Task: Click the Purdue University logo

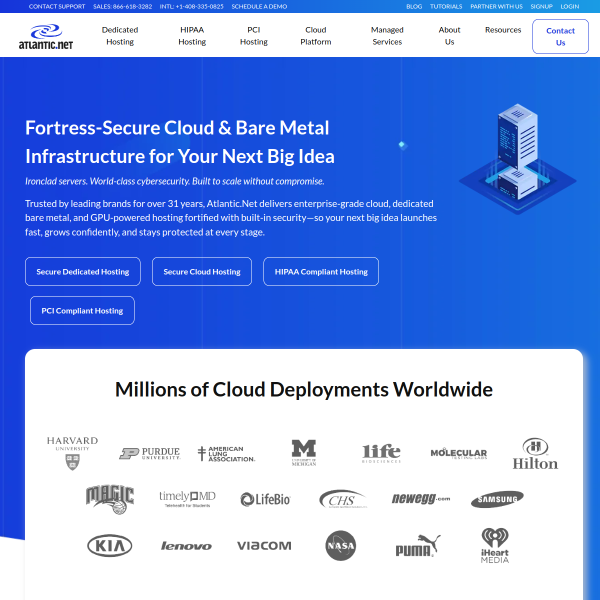Action: coord(150,453)
